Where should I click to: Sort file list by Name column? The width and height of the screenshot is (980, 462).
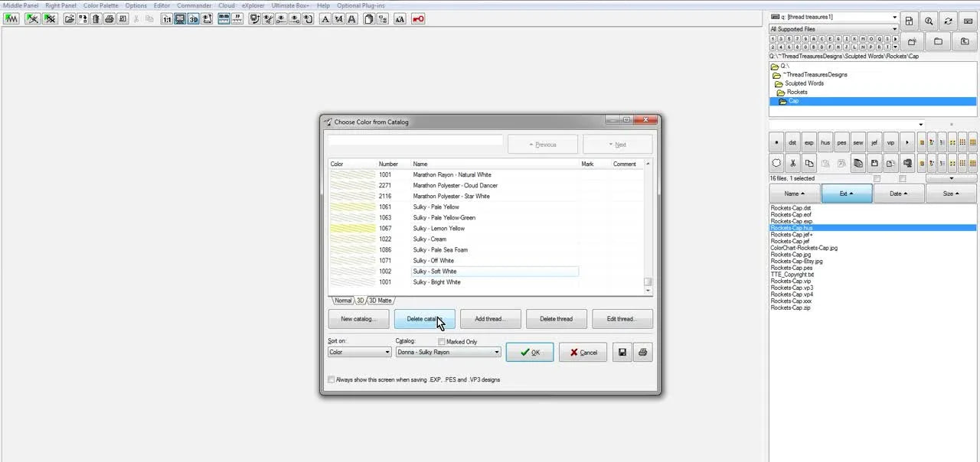click(x=794, y=194)
